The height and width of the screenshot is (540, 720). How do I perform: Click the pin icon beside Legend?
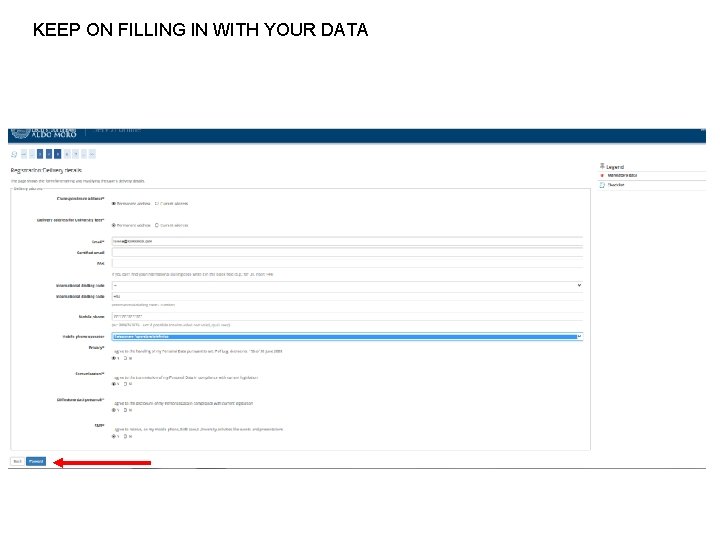pyautogui.click(x=602, y=166)
